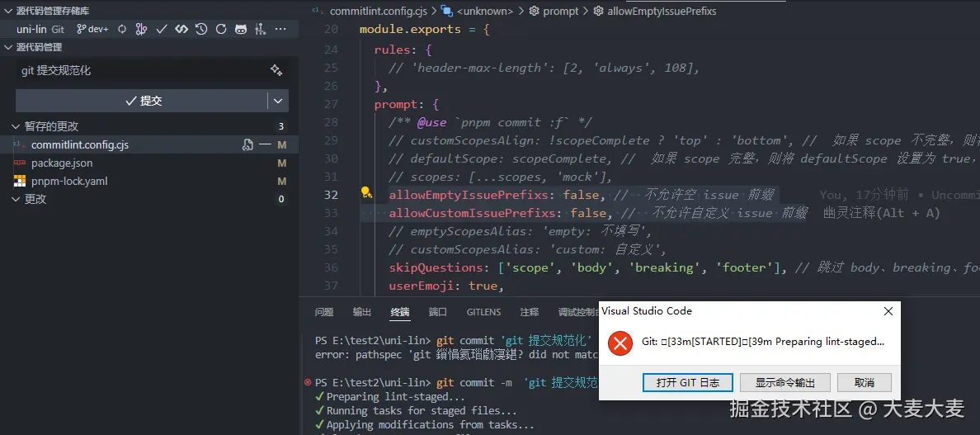Click the lightbulb code action on line 32
980x435 pixels.
[367, 193]
